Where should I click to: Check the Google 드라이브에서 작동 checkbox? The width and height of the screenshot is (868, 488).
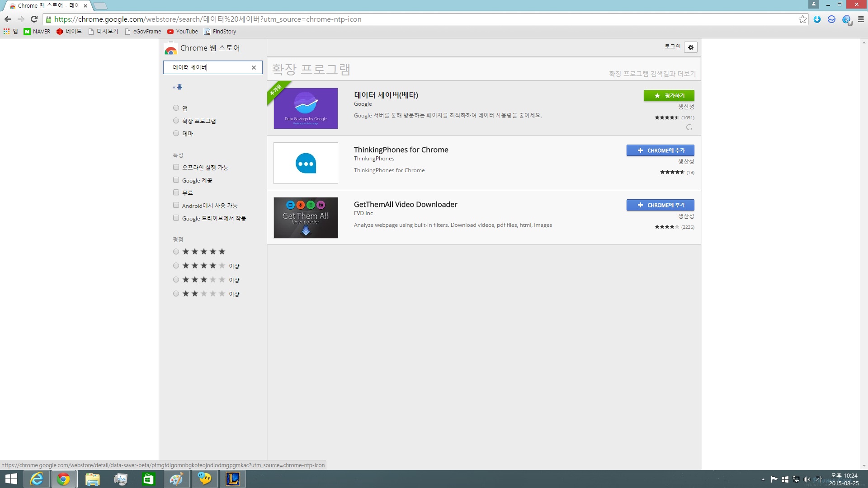coord(176,218)
